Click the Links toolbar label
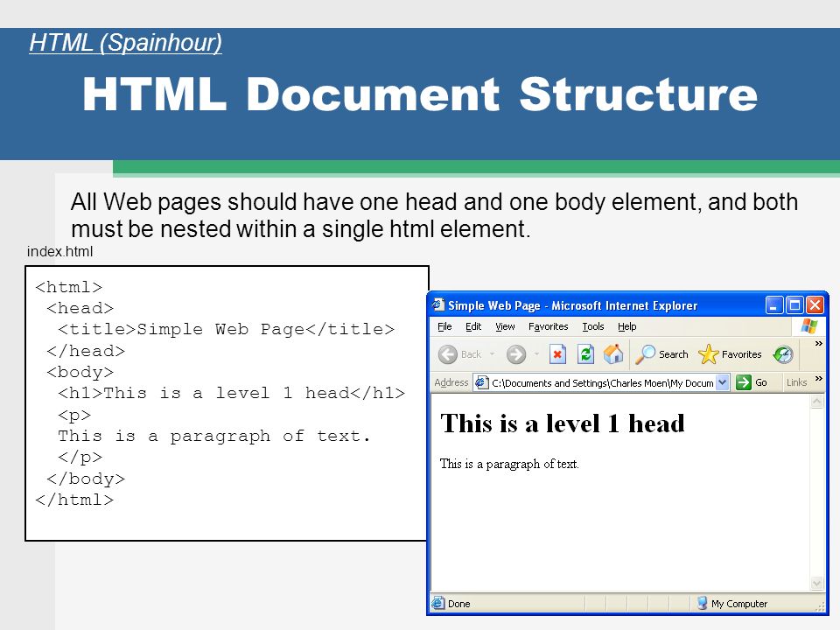The width and height of the screenshot is (840, 630). [796, 382]
